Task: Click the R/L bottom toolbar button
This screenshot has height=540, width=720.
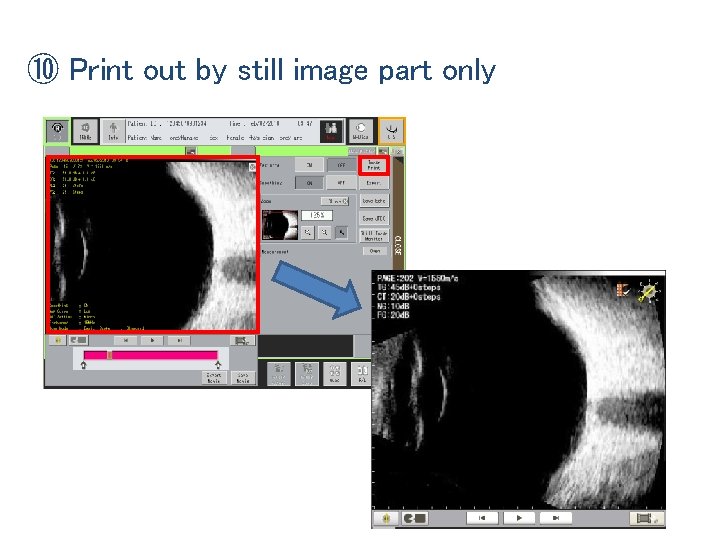Action: [361, 374]
